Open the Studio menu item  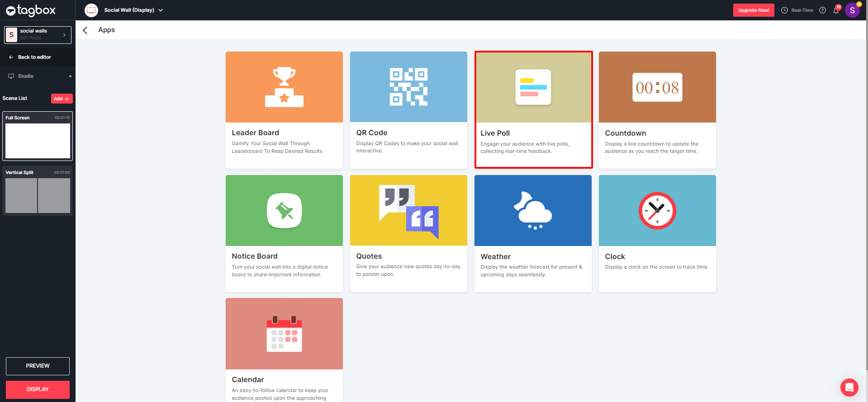(x=26, y=76)
